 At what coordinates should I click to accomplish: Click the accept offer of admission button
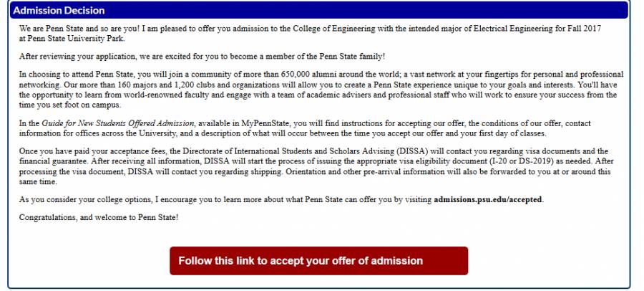click(318, 261)
